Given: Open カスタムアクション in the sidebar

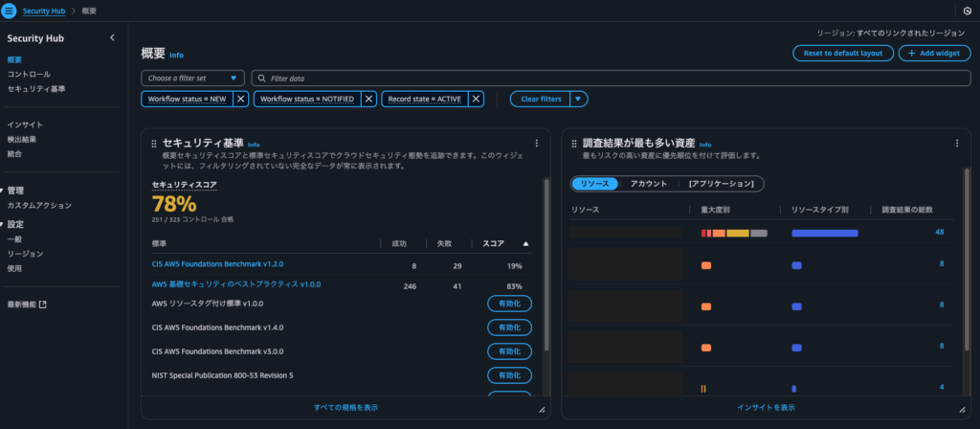Looking at the screenshot, I should (x=39, y=205).
